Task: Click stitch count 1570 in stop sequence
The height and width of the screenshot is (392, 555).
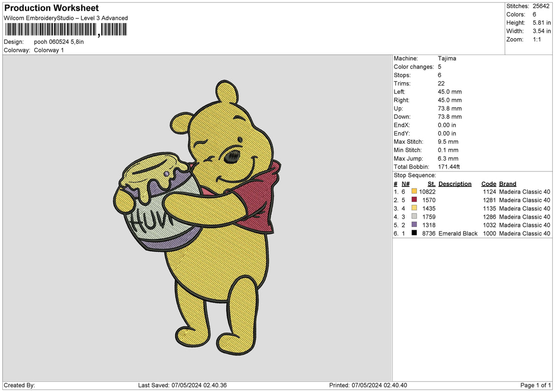Action: click(429, 200)
